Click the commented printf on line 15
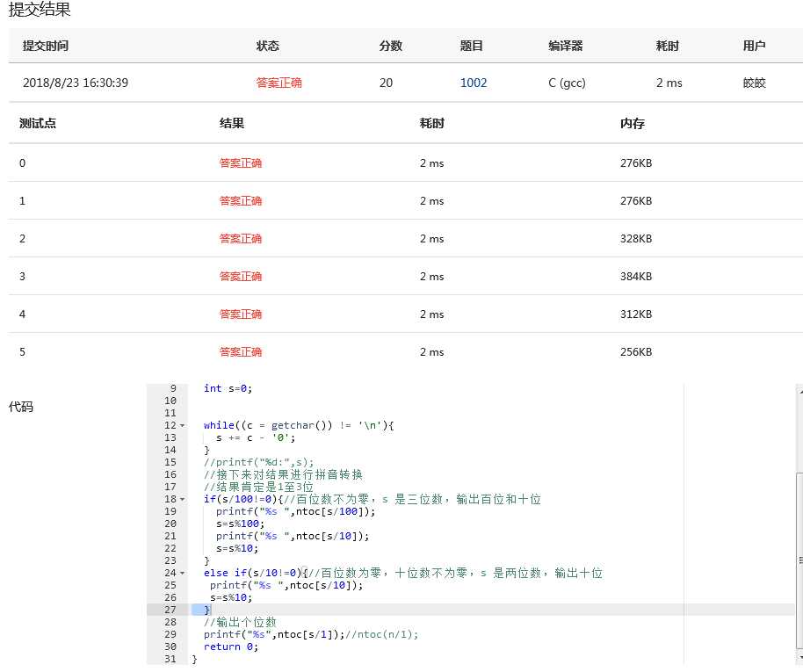Viewport: 803px width, 672px height. click(258, 462)
